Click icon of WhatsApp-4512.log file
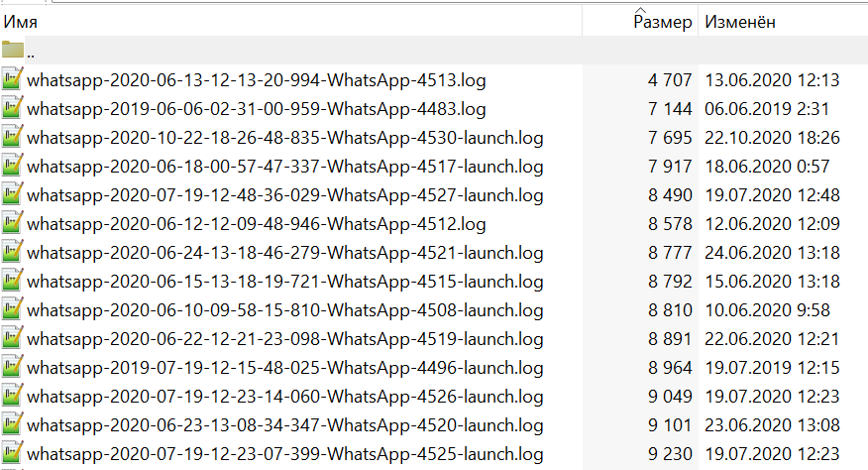This screenshot has height=470, width=868. click(x=13, y=223)
